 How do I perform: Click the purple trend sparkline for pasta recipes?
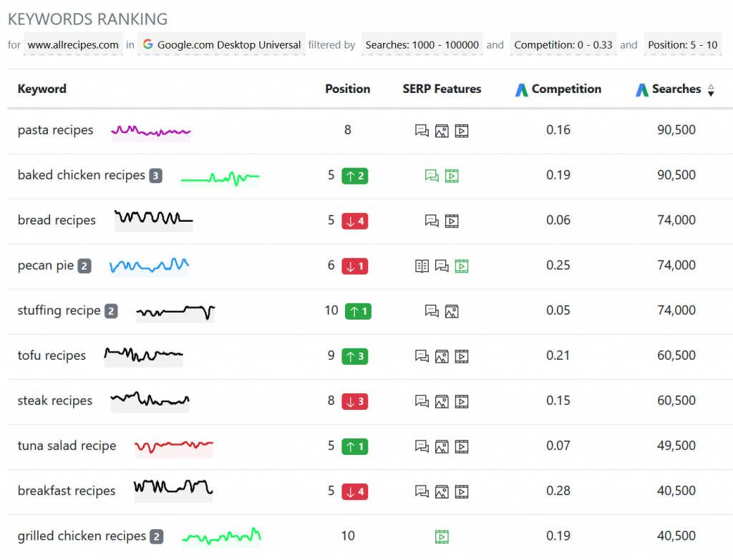point(150,132)
